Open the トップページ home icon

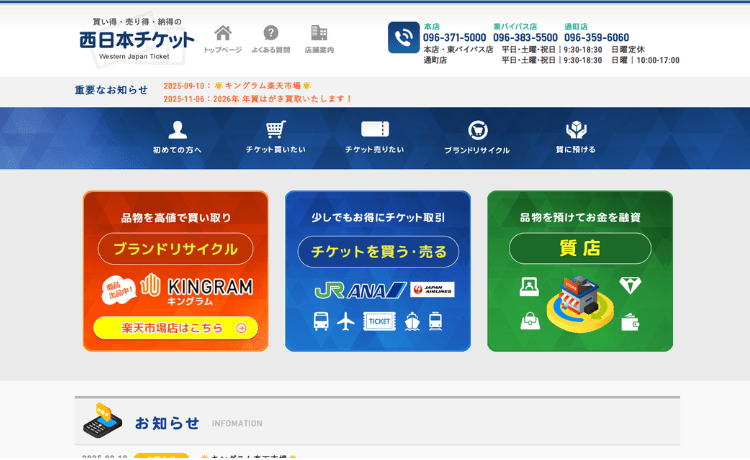coord(223,33)
